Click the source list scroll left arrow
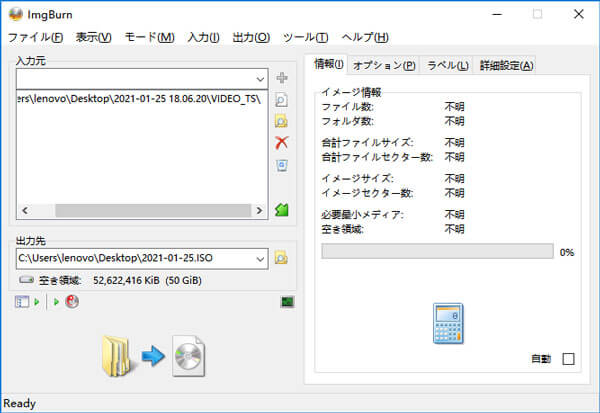The width and height of the screenshot is (600, 413). click(25, 211)
